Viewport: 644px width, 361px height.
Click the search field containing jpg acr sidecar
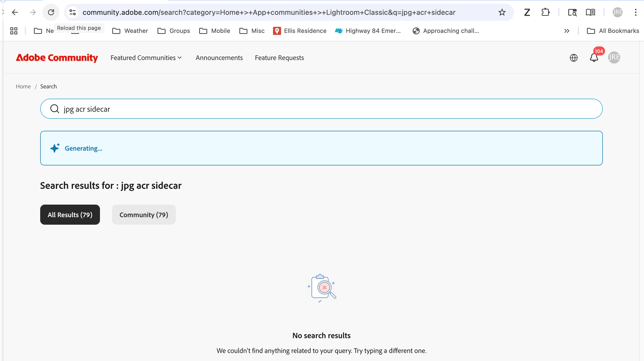[321, 109]
